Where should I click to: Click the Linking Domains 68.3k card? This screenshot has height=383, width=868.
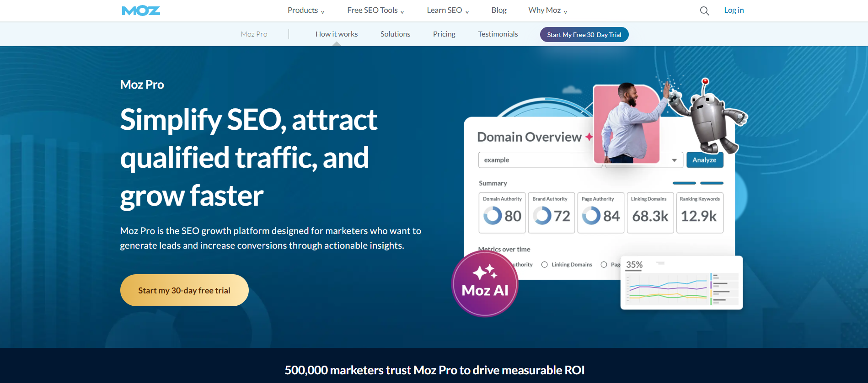click(x=650, y=213)
